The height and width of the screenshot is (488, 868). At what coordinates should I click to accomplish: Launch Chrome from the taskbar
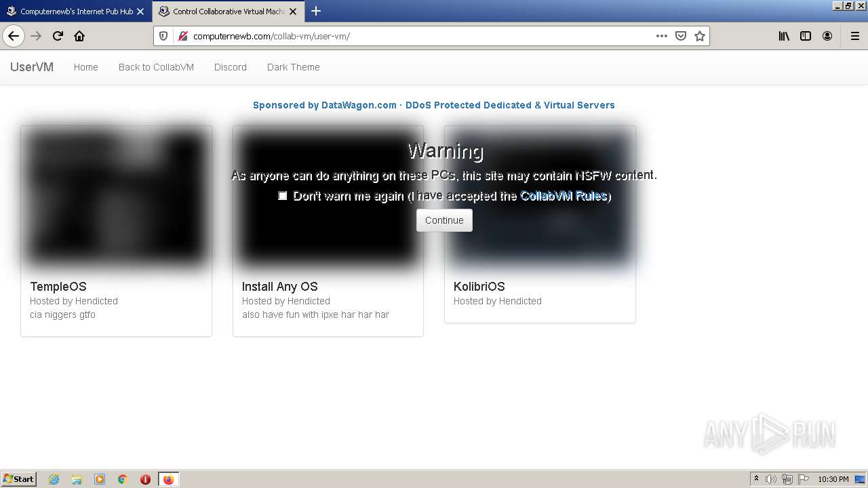123,479
